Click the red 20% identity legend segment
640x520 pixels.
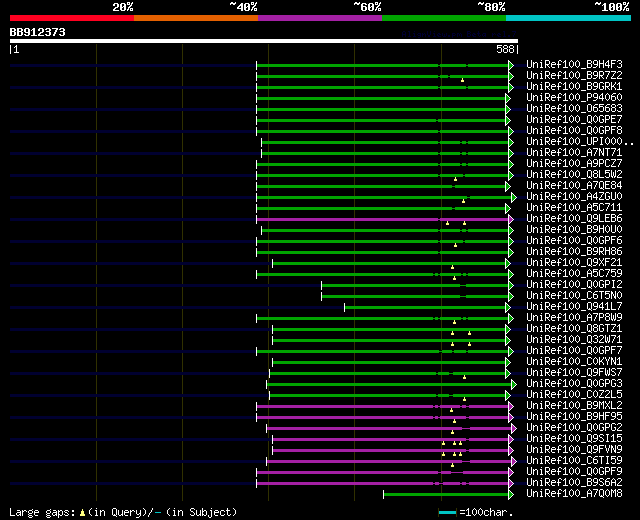[72, 18]
